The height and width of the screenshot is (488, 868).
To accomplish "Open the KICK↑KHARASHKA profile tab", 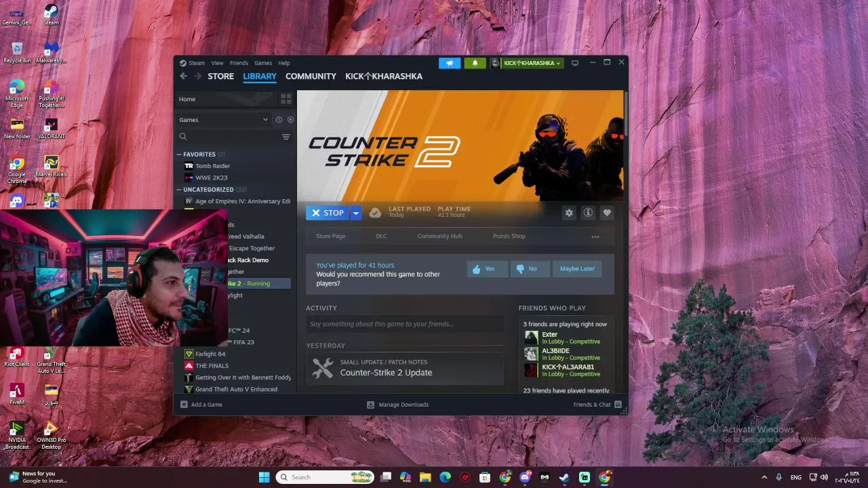I will click(x=384, y=76).
